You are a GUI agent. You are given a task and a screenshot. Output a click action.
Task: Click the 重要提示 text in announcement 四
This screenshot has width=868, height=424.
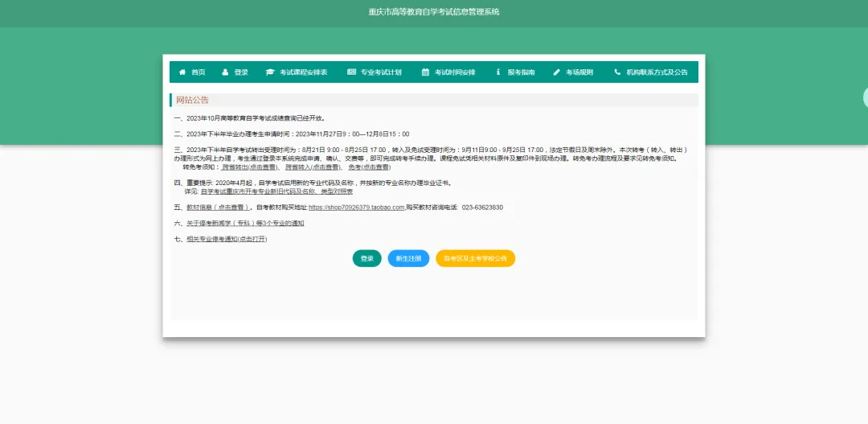point(199,183)
